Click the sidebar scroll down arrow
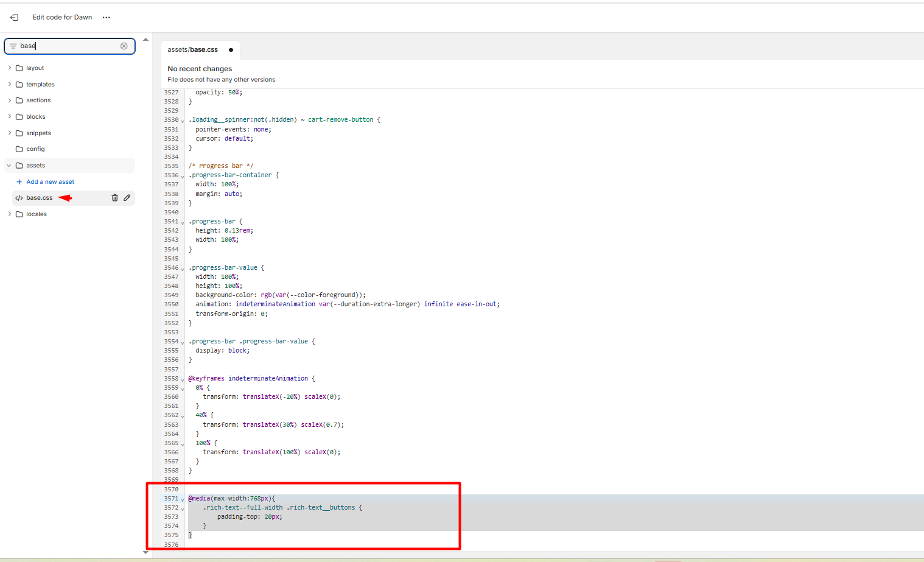The image size is (924, 562). (145, 552)
